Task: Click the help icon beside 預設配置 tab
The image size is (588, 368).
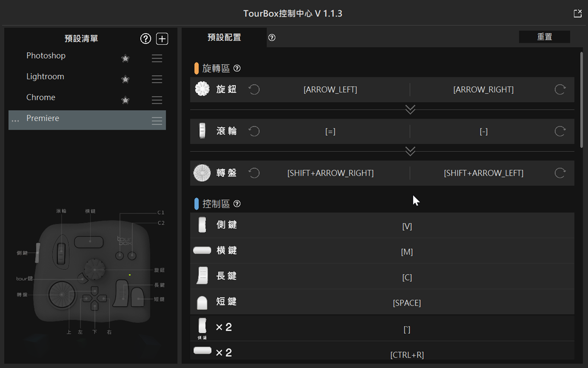Action: pyautogui.click(x=272, y=37)
